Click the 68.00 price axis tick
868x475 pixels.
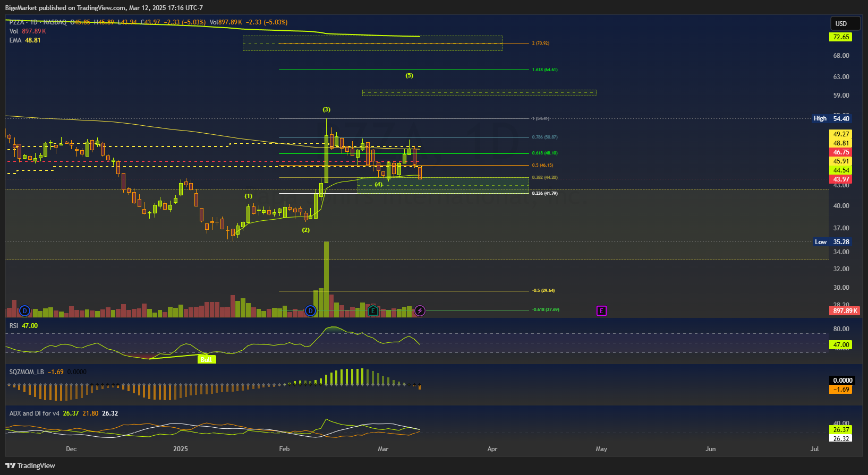[841, 56]
